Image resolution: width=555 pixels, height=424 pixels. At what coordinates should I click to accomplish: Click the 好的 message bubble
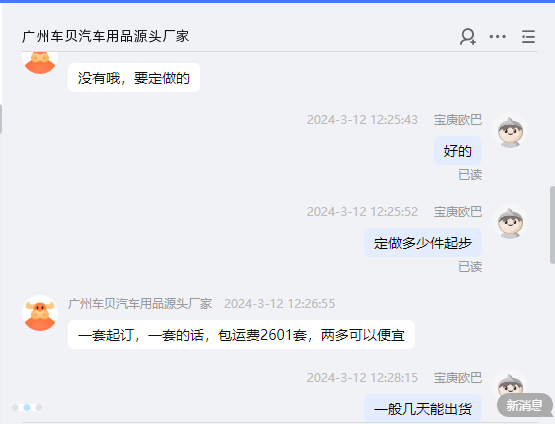click(x=458, y=151)
